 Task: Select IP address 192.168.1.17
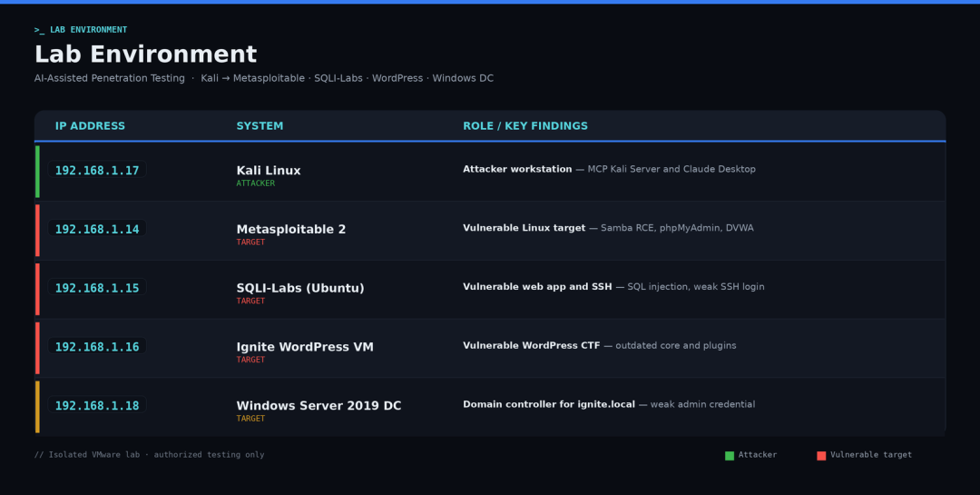click(x=97, y=170)
